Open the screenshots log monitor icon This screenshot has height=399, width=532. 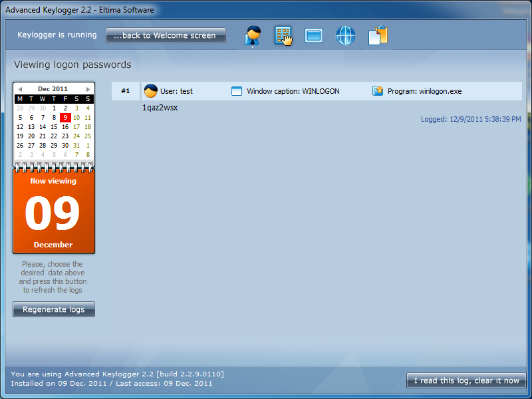coord(314,35)
